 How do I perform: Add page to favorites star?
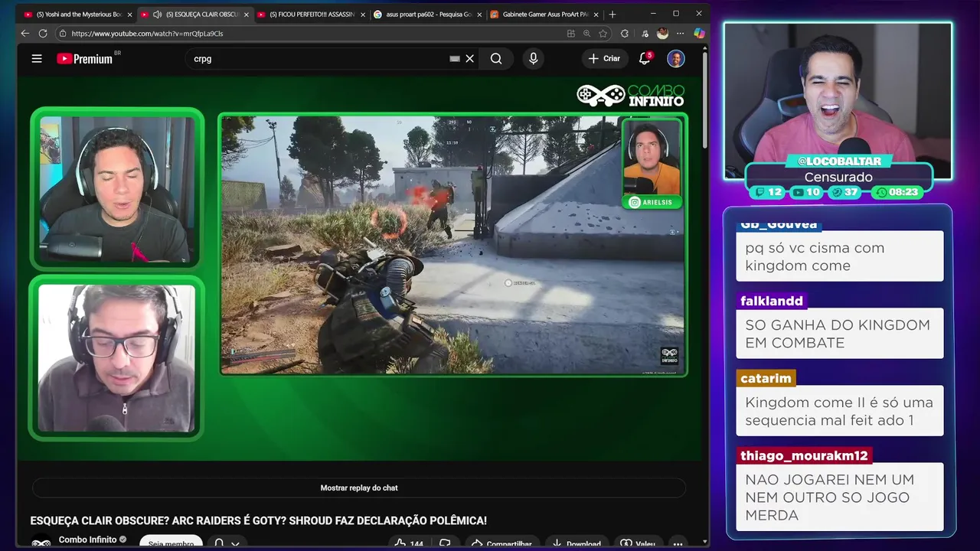tap(603, 33)
